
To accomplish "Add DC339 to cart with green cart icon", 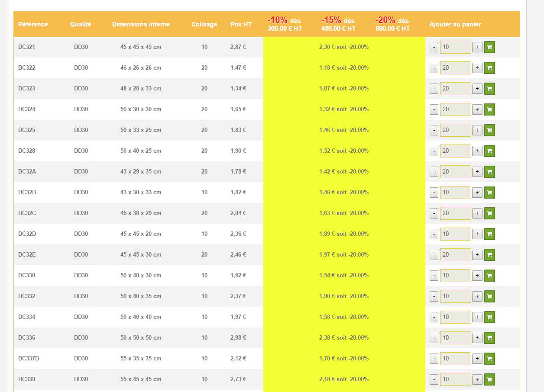I will [489, 379].
